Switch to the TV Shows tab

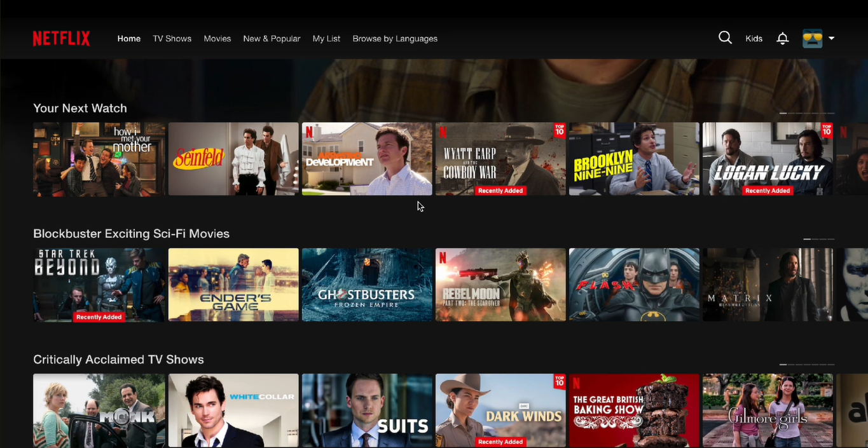pos(172,38)
